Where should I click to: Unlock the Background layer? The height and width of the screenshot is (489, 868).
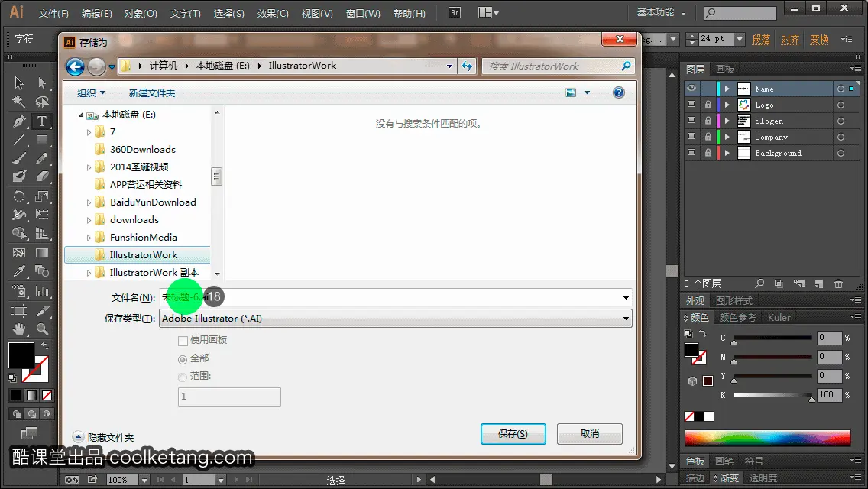708,153
